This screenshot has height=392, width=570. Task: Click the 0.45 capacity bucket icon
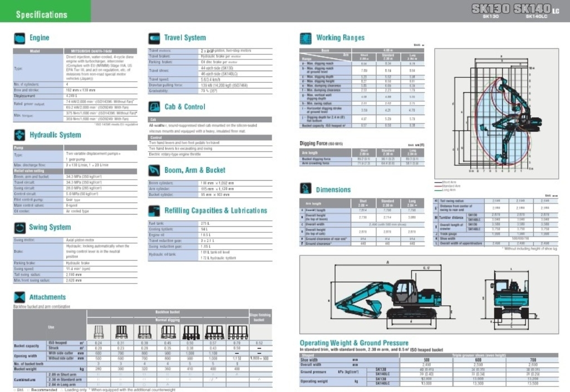pos(168,332)
